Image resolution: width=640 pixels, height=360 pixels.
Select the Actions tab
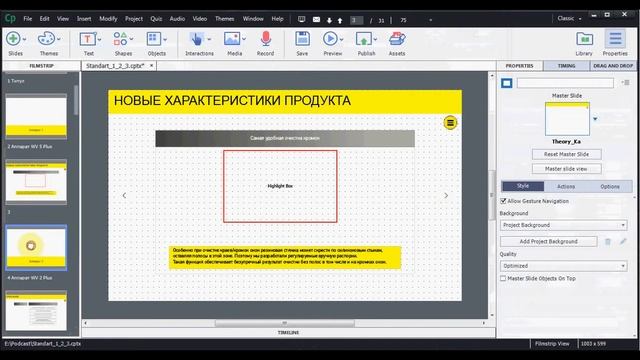click(566, 187)
